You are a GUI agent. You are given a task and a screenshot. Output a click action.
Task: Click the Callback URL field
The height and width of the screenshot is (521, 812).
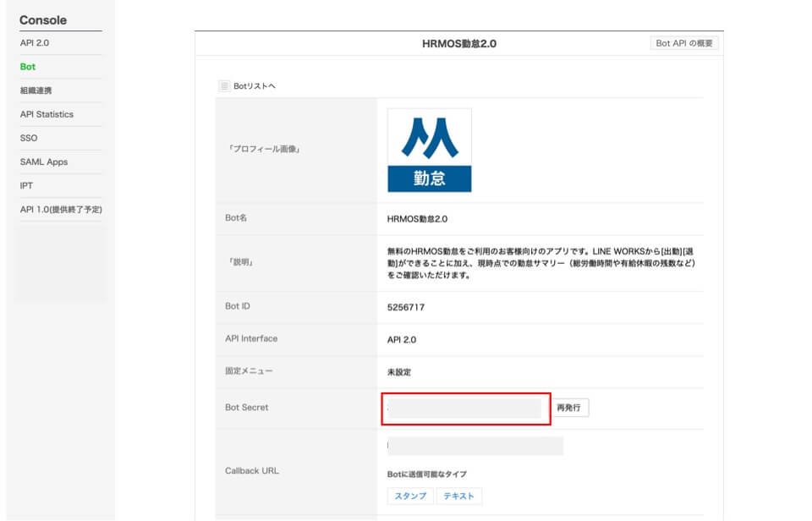tap(475, 446)
